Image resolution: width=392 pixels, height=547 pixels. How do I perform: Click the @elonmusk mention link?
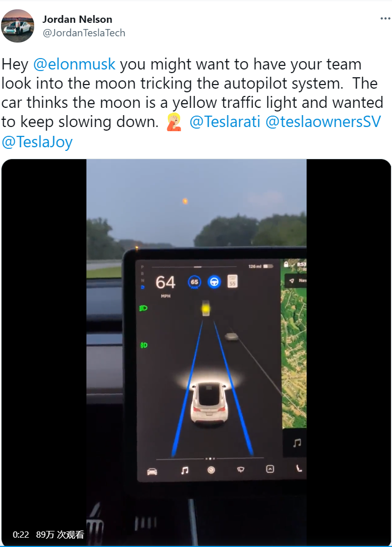point(74,64)
